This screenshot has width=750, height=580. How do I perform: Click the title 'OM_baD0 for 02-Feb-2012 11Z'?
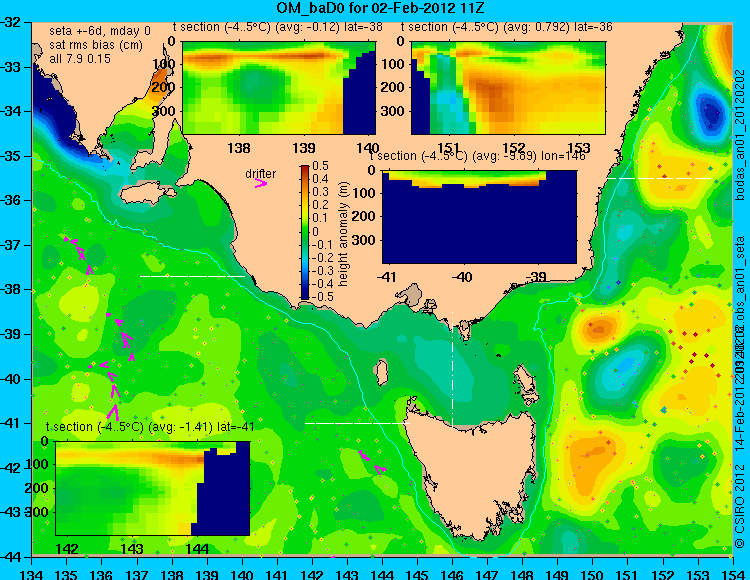point(380,8)
